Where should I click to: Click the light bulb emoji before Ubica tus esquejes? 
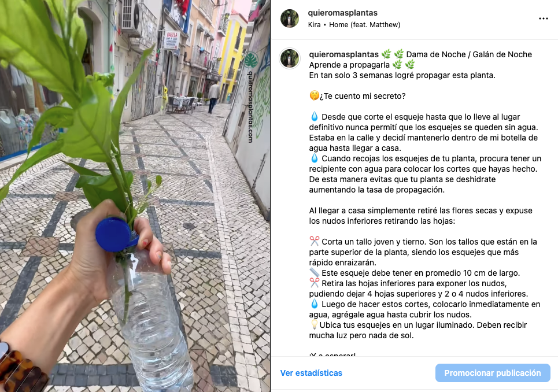(314, 324)
